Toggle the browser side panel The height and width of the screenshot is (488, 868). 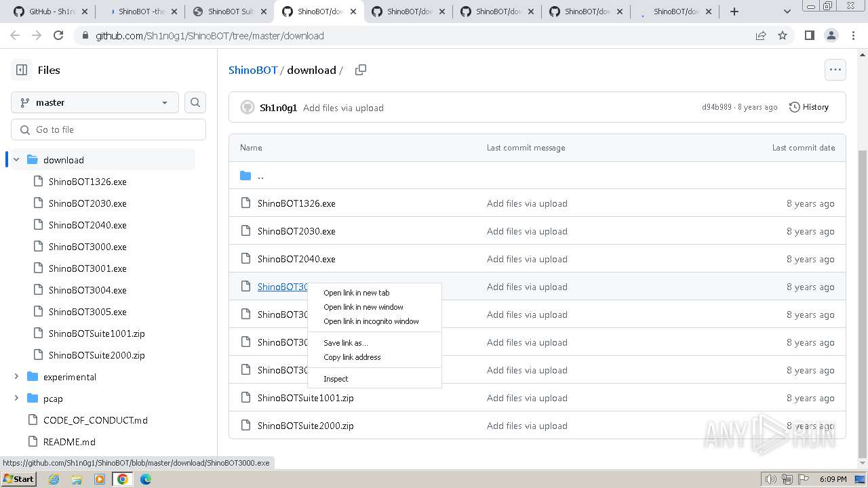809,36
